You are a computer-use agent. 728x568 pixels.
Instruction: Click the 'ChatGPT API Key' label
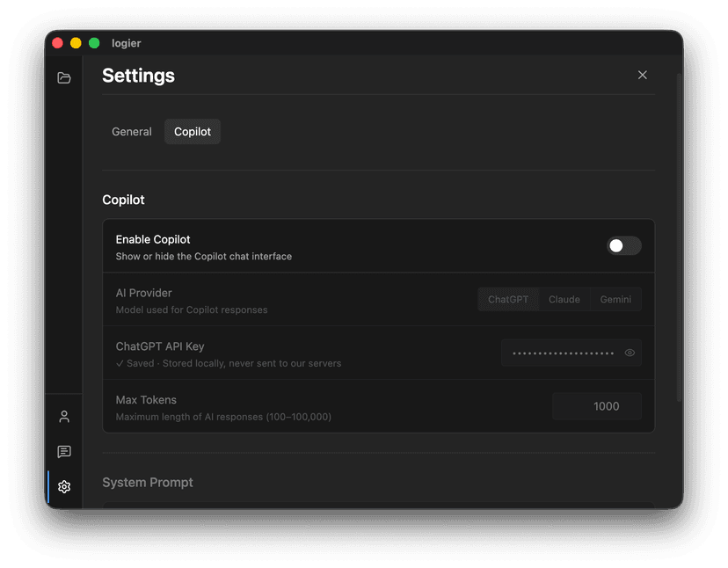pos(160,346)
